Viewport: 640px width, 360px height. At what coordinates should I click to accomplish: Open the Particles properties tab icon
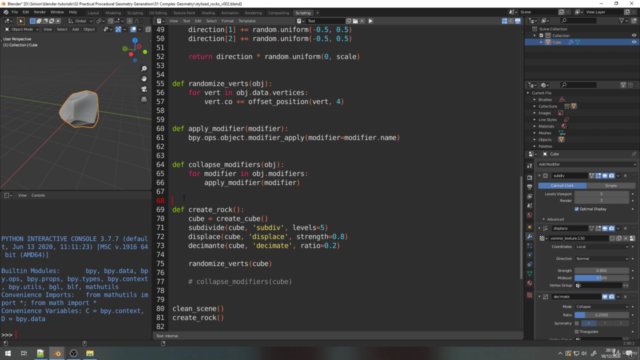[x=530, y=246]
